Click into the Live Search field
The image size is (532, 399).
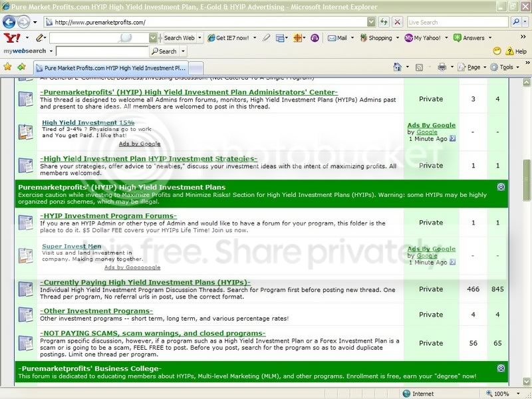[458, 23]
